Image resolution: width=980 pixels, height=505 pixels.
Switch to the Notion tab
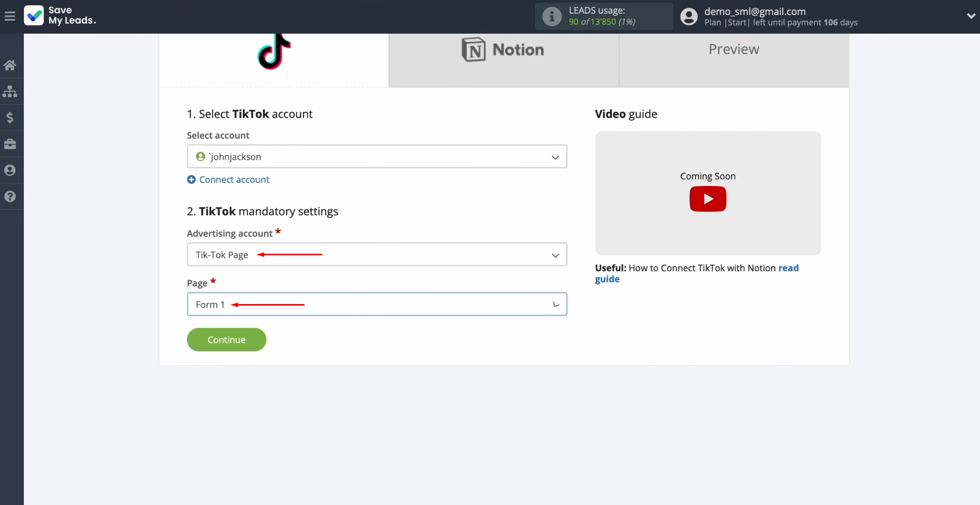point(504,60)
